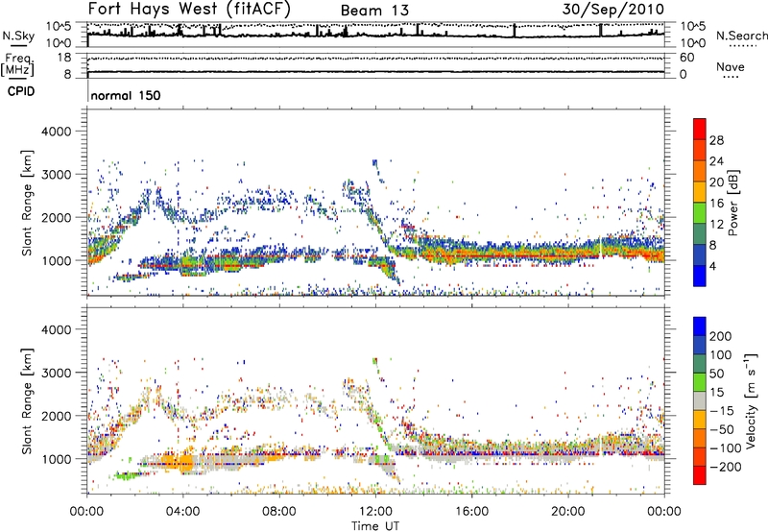Image resolution: width=768 pixels, height=532 pixels.
Task: Click the '04:00' time axis label
Action: (182, 512)
